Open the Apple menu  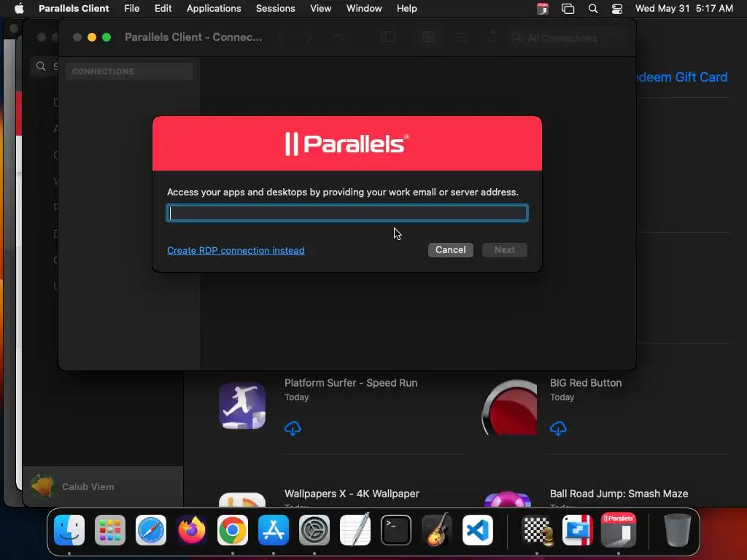point(19,8)
